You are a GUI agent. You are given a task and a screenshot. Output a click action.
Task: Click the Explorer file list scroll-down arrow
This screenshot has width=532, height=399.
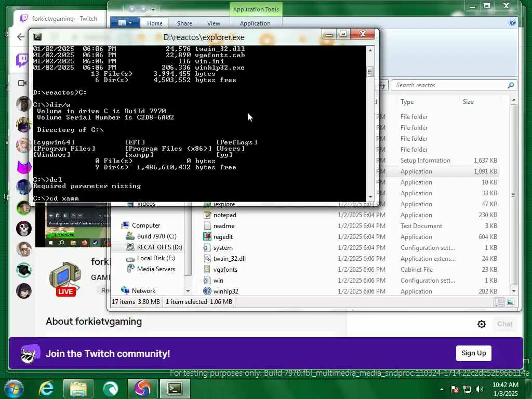[x=513, y=291]
